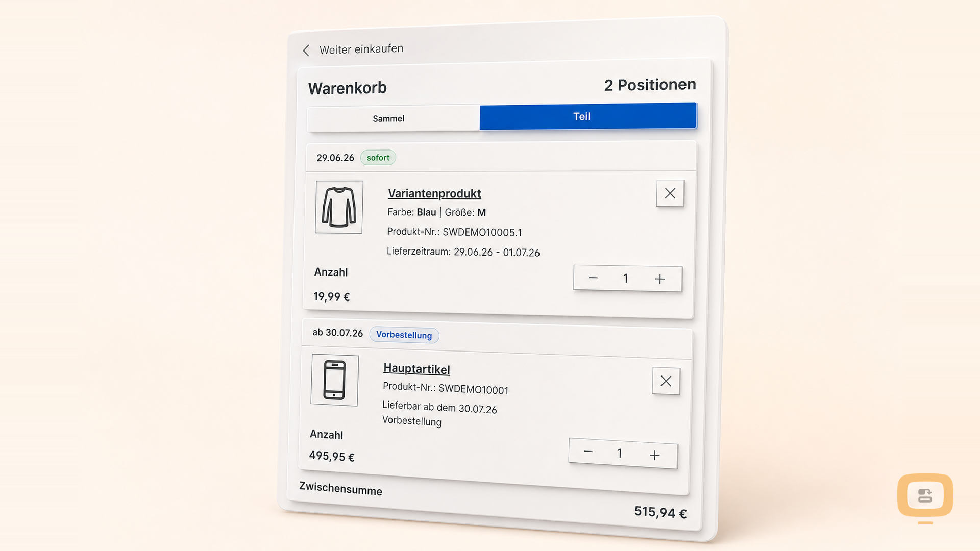
Task: Select the Teil tab
Action: point(588,116)
